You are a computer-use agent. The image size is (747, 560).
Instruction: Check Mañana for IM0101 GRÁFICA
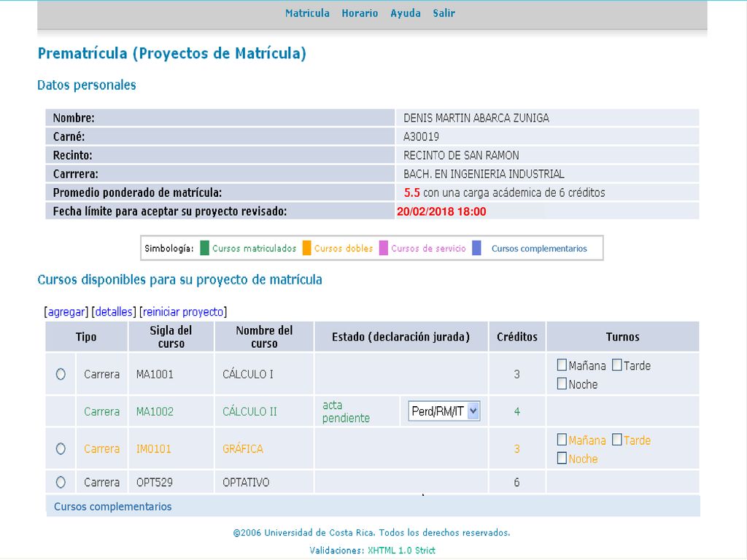tap(562, 440)
